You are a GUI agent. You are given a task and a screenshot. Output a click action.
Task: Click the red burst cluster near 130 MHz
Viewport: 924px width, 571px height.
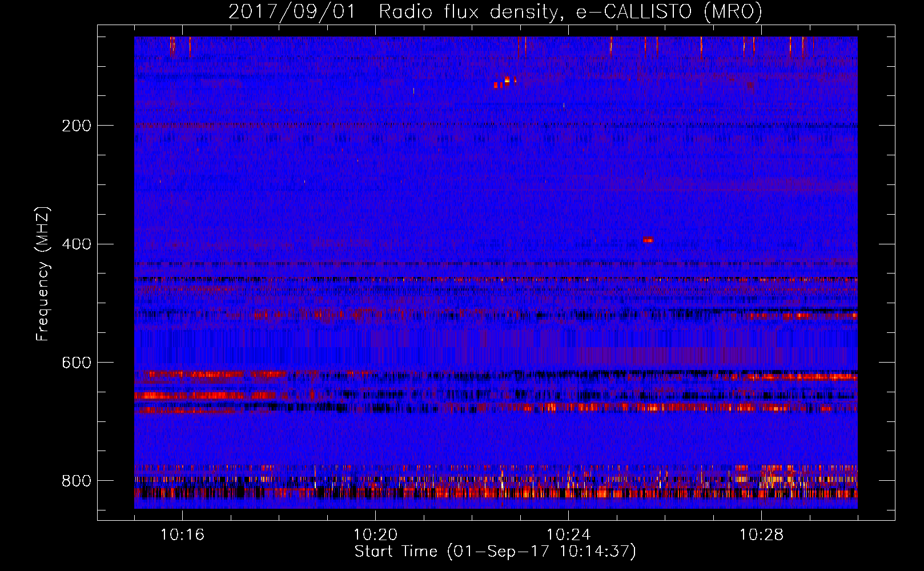coord(505,82)
